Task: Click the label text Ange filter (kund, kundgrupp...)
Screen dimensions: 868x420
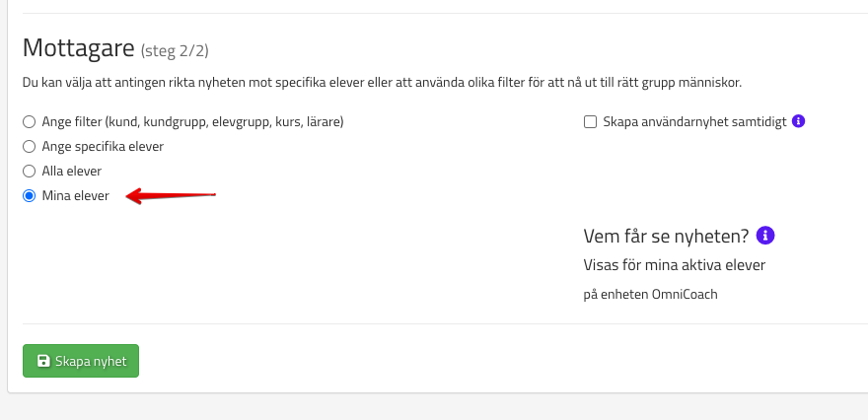Action: [192, 122]
